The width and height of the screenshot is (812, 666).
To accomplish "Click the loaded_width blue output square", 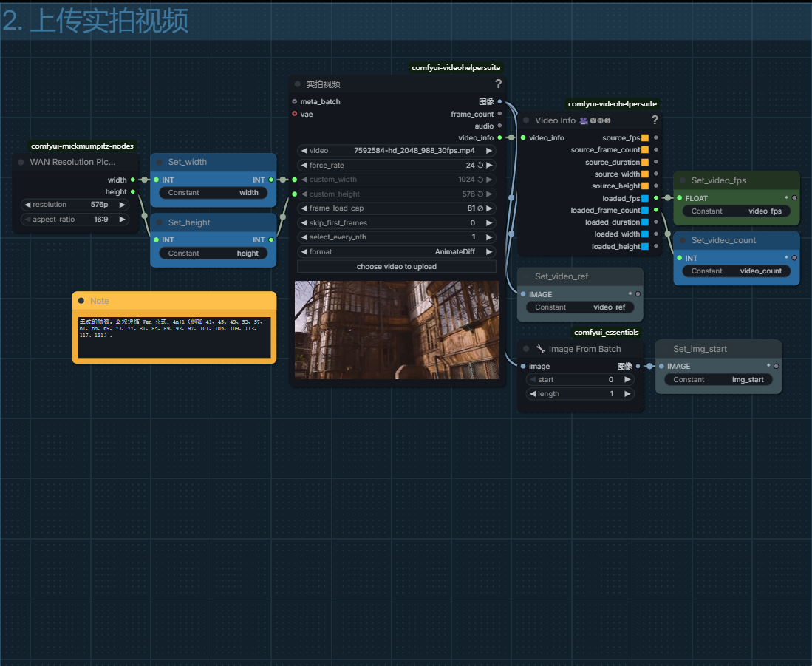I will pyautogui.click(x=645, y=234).
